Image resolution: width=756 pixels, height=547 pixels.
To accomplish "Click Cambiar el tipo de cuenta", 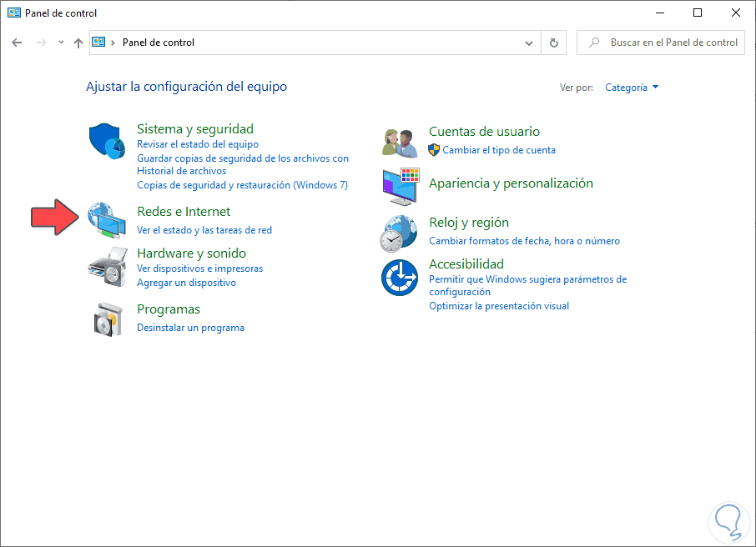I will point(498,150).
